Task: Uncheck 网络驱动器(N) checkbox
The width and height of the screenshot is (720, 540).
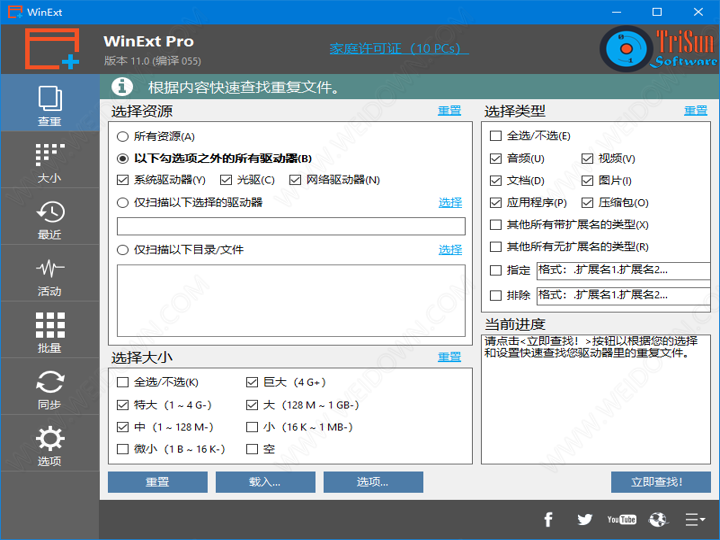Action: point(295,180)
